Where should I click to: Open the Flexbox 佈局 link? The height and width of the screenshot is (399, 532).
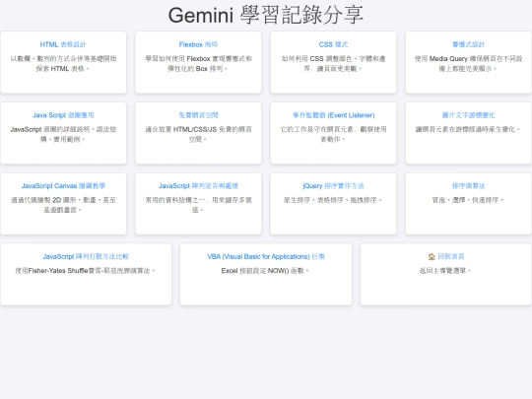198,44
